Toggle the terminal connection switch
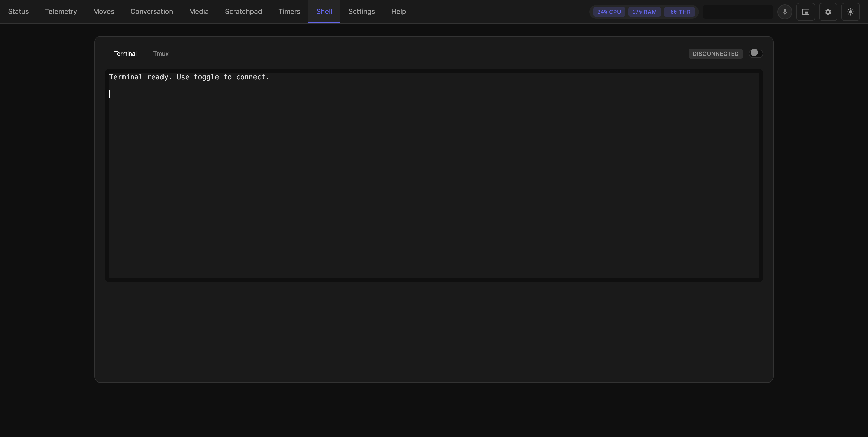 pos(755,53)
